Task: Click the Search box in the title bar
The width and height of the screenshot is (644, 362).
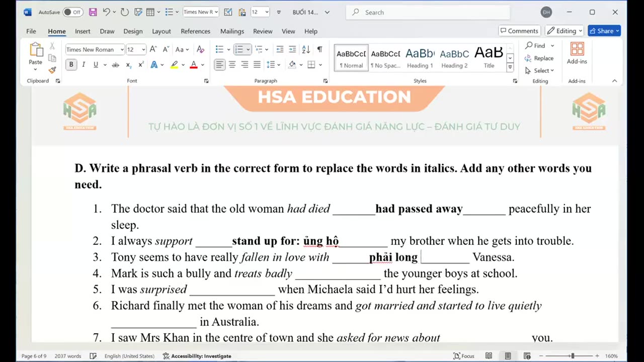Action: (429, 12)
